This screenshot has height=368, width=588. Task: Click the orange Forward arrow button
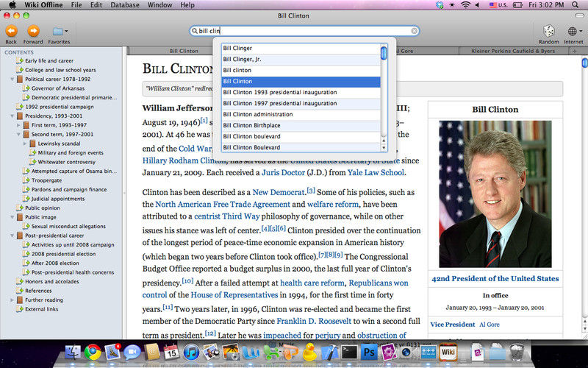[x=33, y=31]
